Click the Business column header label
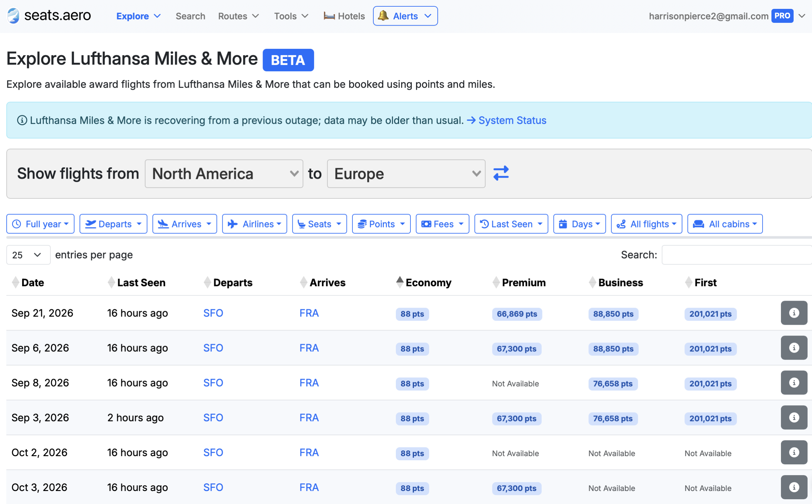Image resolution: width=812 pixels, height=504 pixels. (621, 283)
